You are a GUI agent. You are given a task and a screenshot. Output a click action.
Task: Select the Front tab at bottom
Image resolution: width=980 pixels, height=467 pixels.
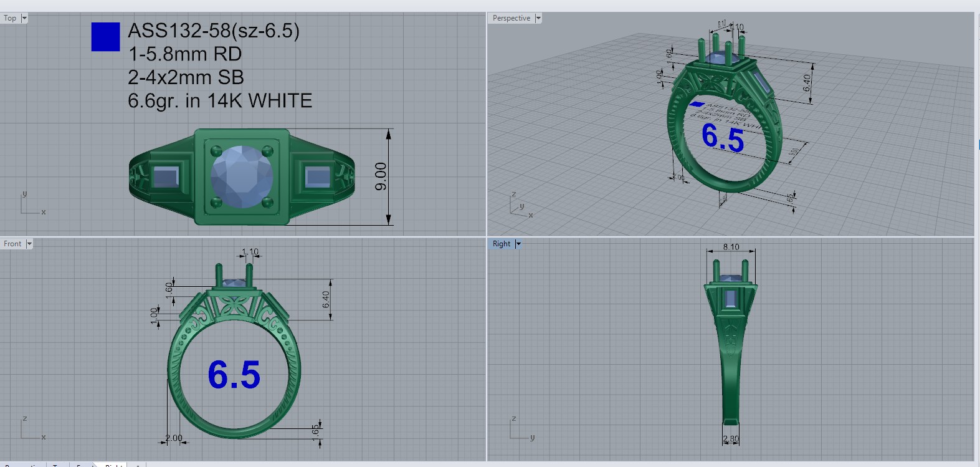pos(82,465)
